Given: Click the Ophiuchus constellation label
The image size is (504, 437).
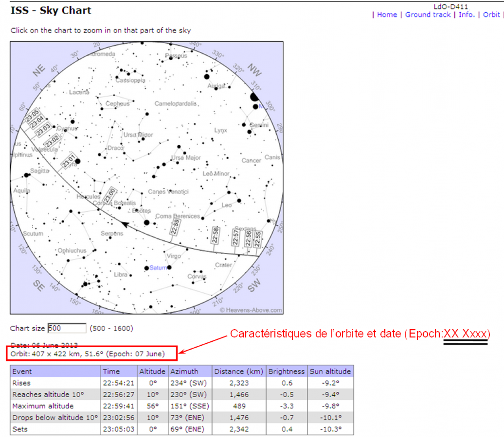Looking at the screenshot, I should (x=72, y=251).
